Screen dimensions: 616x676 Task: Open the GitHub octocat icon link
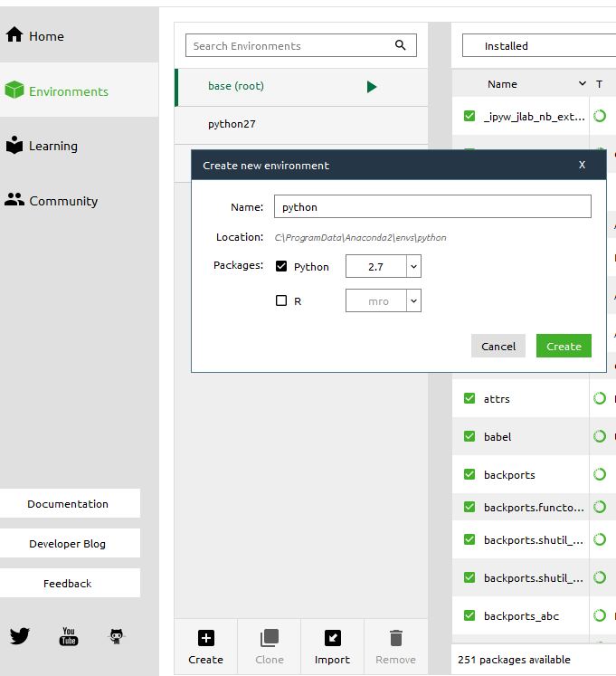point(117,636)
